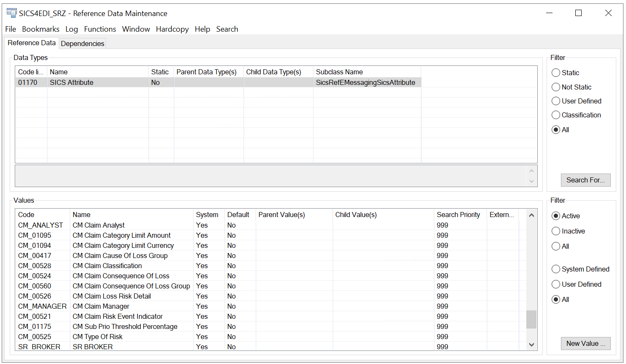Click the Values list scrollbar thumb
The width and height of the screenshot is (626, 364).
(x=531, y=319)
